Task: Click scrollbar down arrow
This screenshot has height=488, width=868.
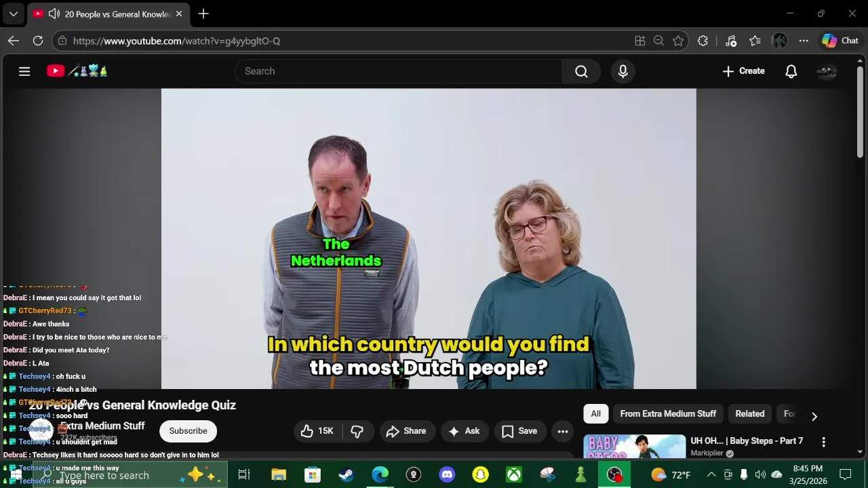Action: (860, 452)
